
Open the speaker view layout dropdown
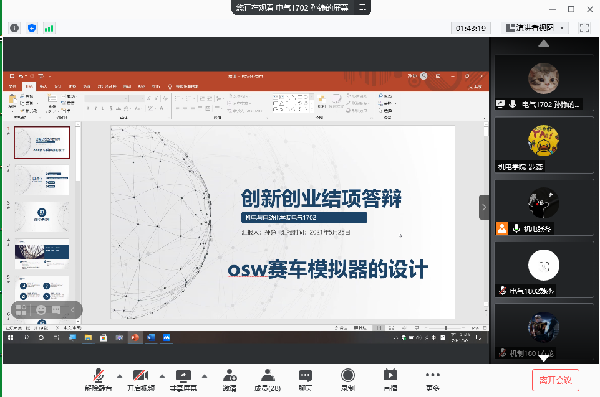[x=535, y=28]
